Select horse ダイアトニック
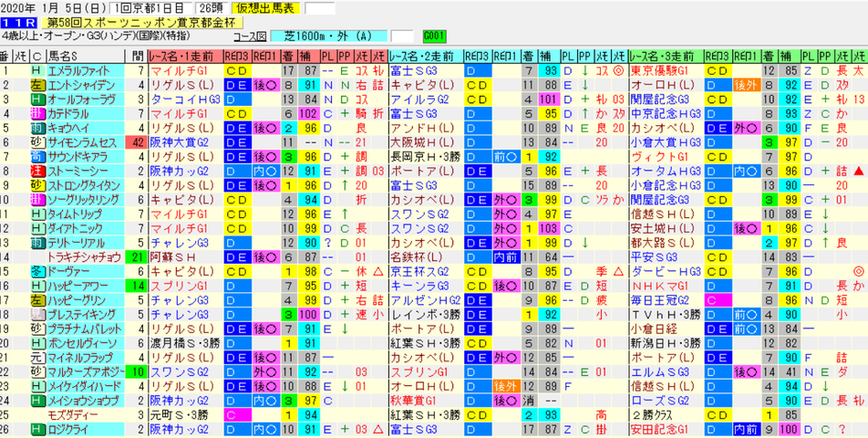868x438 pixels. (x=85, y=228)
